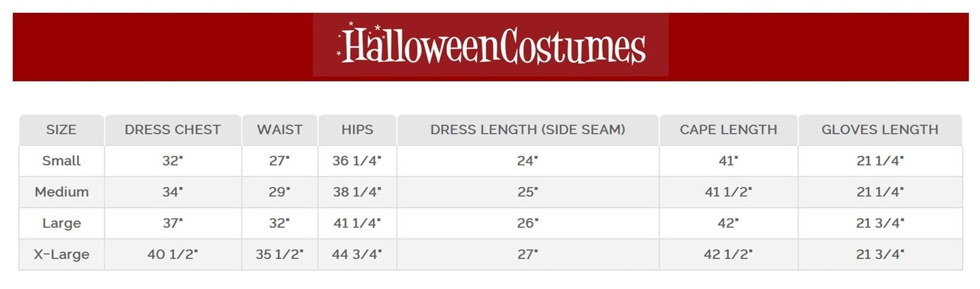Select the HIPS column header
Image resolution: width=980 pixels, height=289 pixels.
(x=357, y=130)
